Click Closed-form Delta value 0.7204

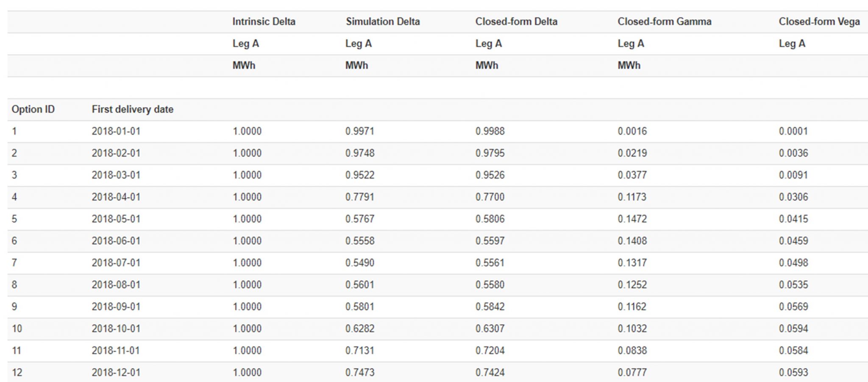tap(490, 351)
